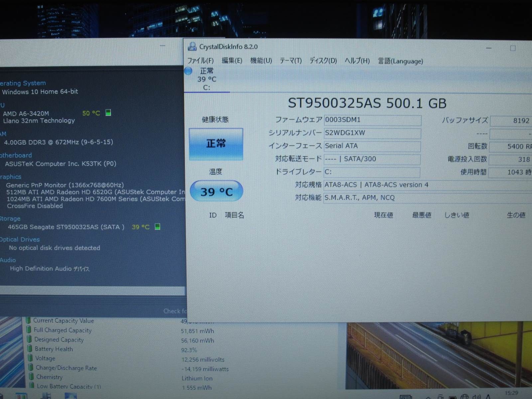Viewport: 532px width, 399px height.
Task: Click the drive letter field C:
Action: pos(372,172)
